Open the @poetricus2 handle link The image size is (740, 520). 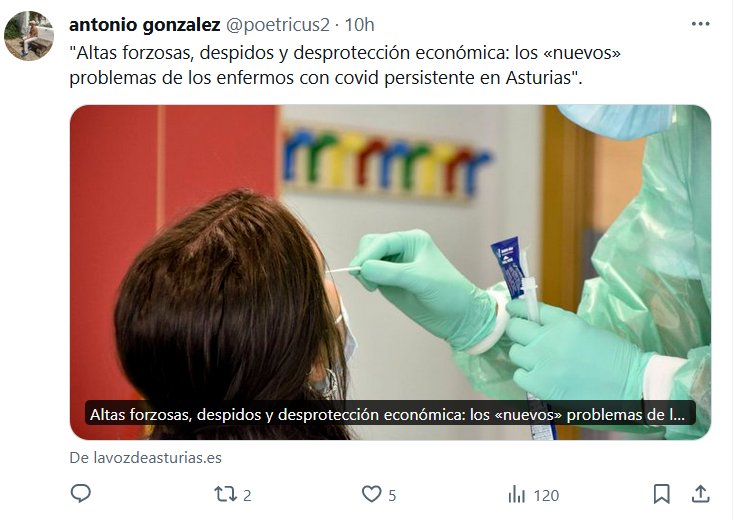[x=278, y=25]
